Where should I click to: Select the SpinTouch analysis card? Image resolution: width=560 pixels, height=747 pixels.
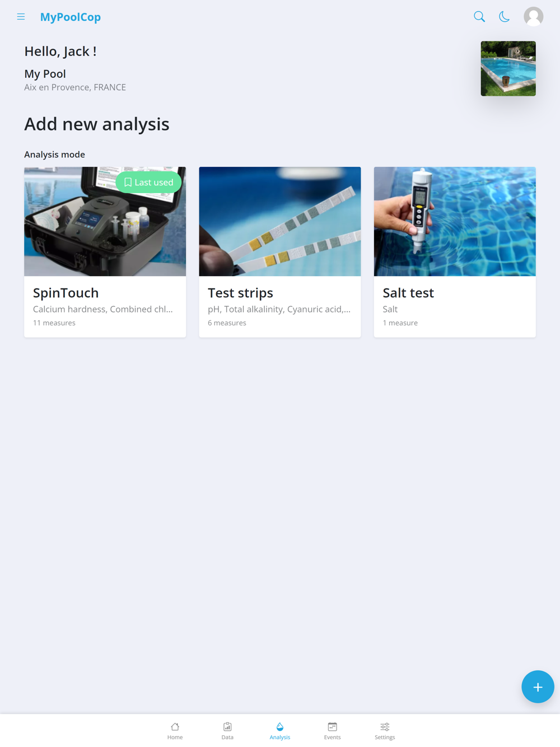point(105,252)
